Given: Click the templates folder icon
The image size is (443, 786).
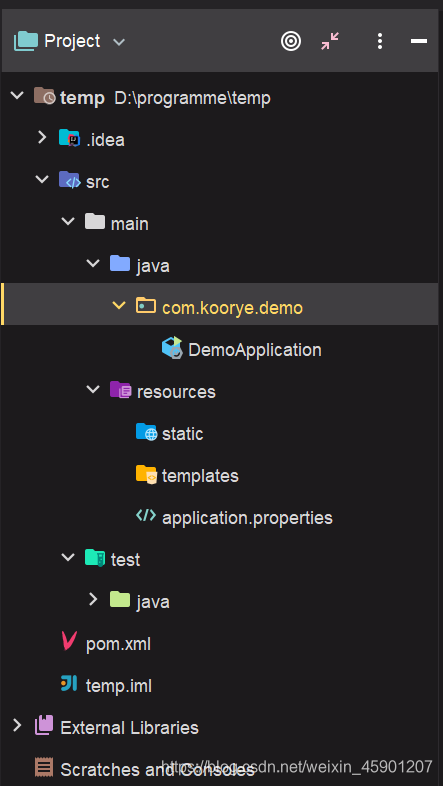Looking at the screenshot, I should (146, 474).
